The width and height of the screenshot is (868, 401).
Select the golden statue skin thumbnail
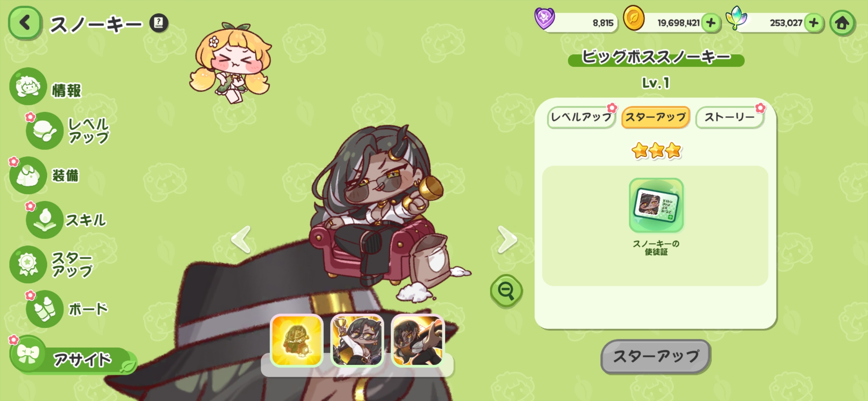click(x=296, y=340)
